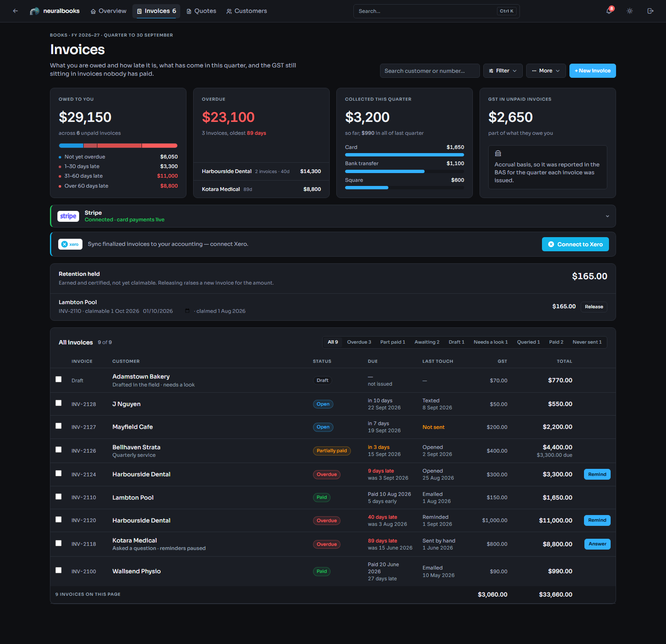This screenshot has width=666, height=644.
Task: Select the INV-2126 Bellhaven Strata checkbox
Action: point(59,450)
